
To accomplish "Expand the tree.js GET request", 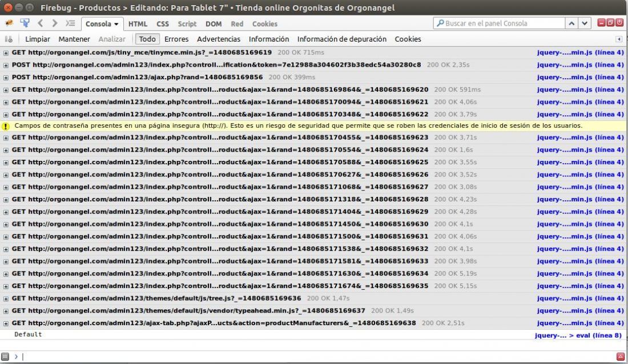I will click(x=6, y=299).
